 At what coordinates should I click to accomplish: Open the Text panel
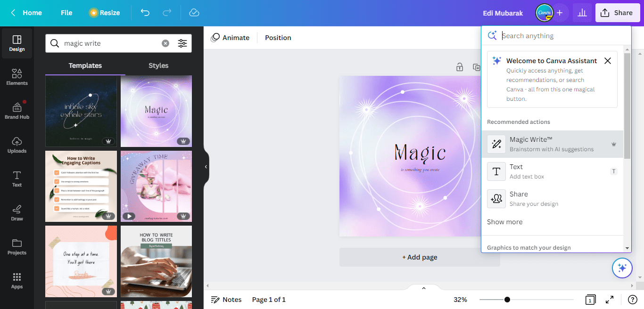click(x=17, y=179)
